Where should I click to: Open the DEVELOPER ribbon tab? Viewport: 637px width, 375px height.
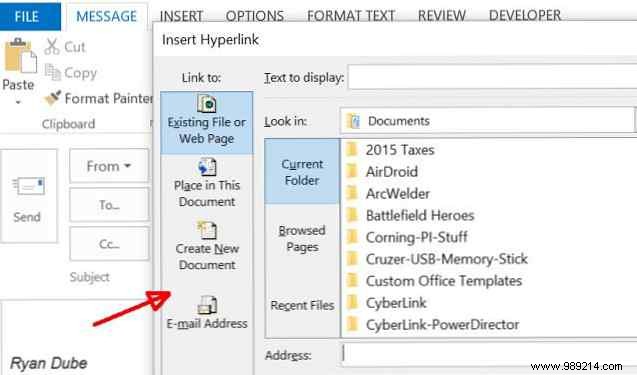(525, 15)
